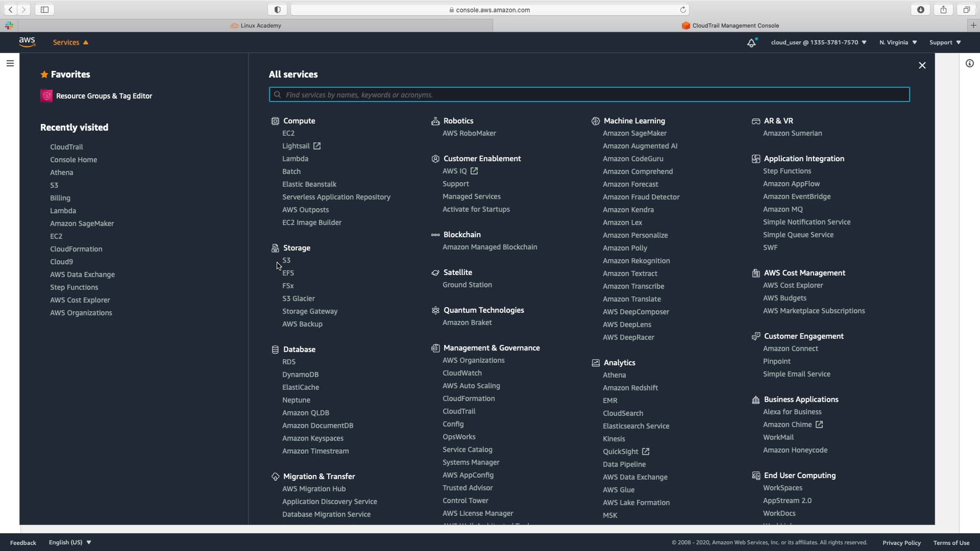The image size is (980, 551).
Task: Click the Satellite category icon
Action: click(435, 272)
